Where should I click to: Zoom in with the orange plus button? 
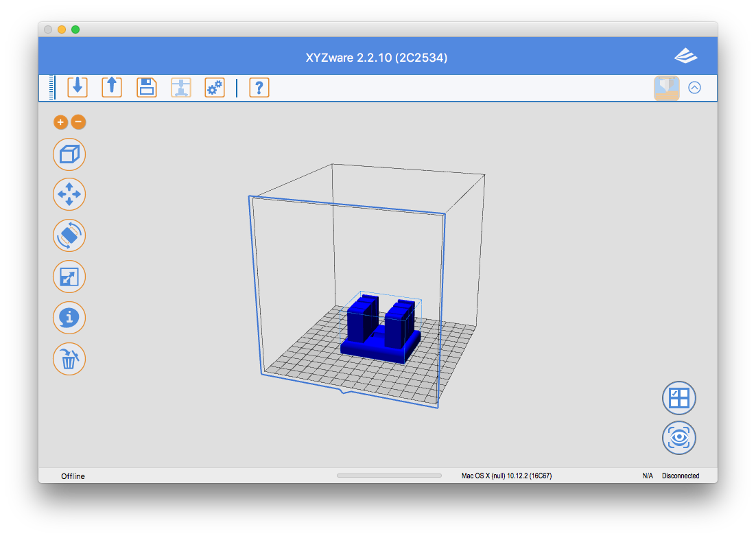click(60, 122)
